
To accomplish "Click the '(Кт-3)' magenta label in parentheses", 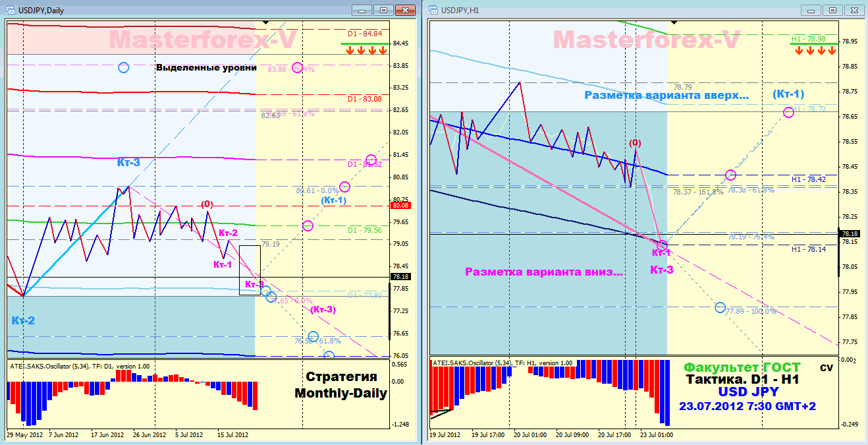I will [323, 310].
